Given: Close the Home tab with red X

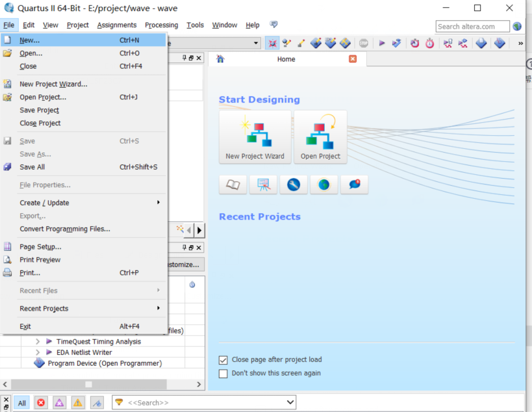Looking at the screenshot, I should pyautogui.click(x=353, y=58).
